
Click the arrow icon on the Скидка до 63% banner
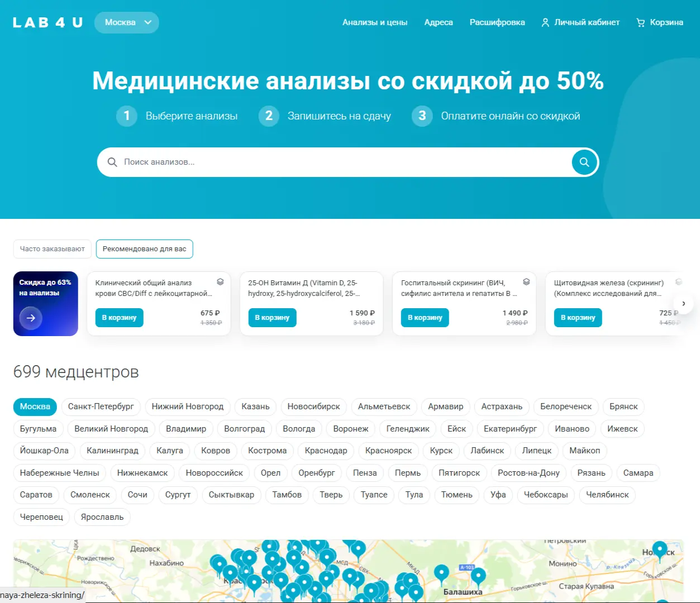(31, 318)
